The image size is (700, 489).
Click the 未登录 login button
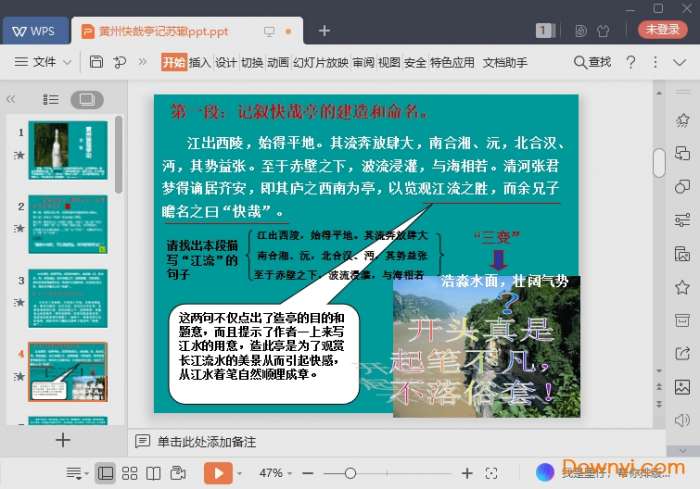tap(662, 30)
